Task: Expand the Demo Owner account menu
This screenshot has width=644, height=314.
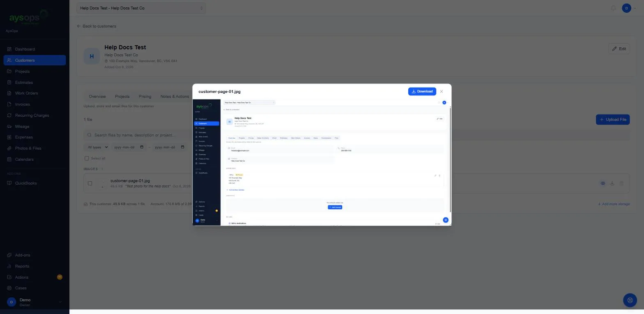Action: [x=34, y=302]
